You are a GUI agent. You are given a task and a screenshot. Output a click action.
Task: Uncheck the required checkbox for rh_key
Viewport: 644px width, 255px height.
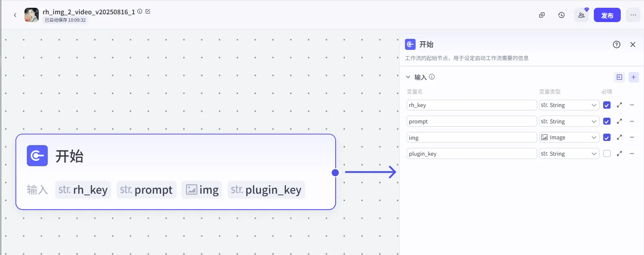click(606, 105)
